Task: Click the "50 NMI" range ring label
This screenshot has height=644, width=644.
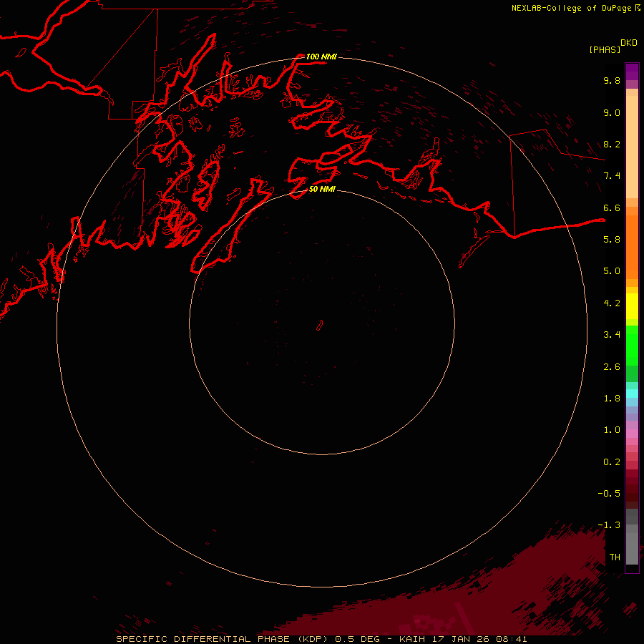Action: point(322,189)
